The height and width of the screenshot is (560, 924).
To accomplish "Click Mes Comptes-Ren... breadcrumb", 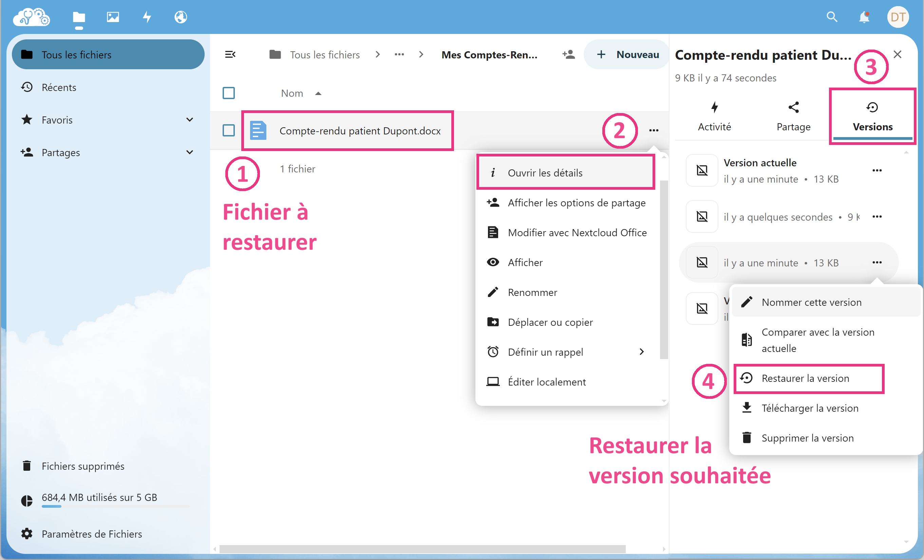I will (489, 55).
